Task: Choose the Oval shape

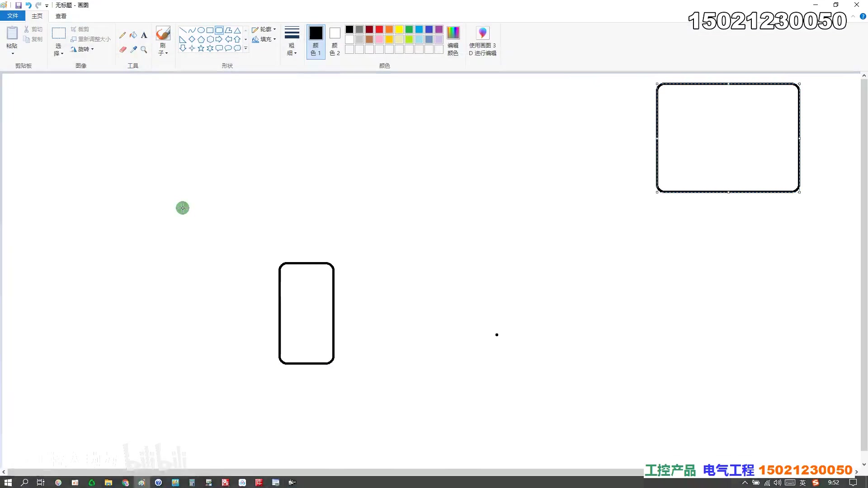Action: (201, 30)
